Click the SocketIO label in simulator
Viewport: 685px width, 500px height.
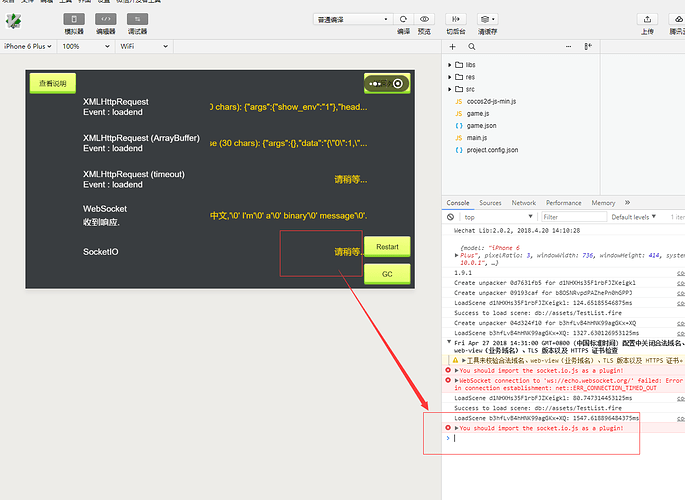(x=100, y=252)
